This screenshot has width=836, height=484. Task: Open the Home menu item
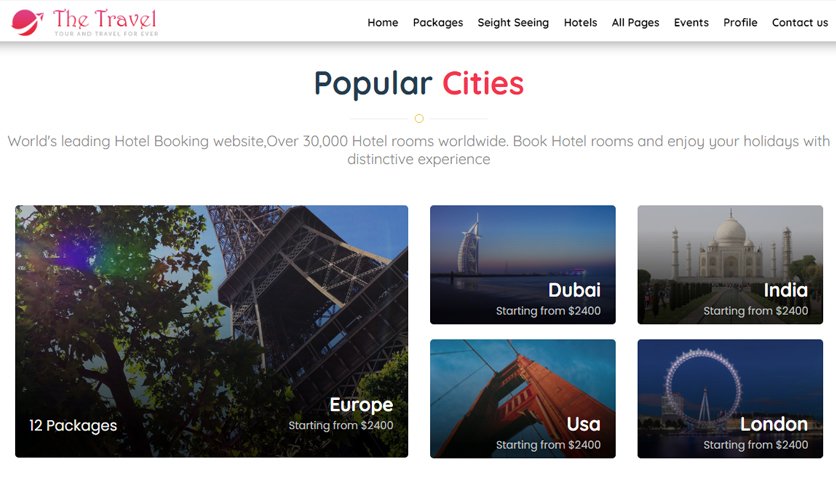[383, 22]
